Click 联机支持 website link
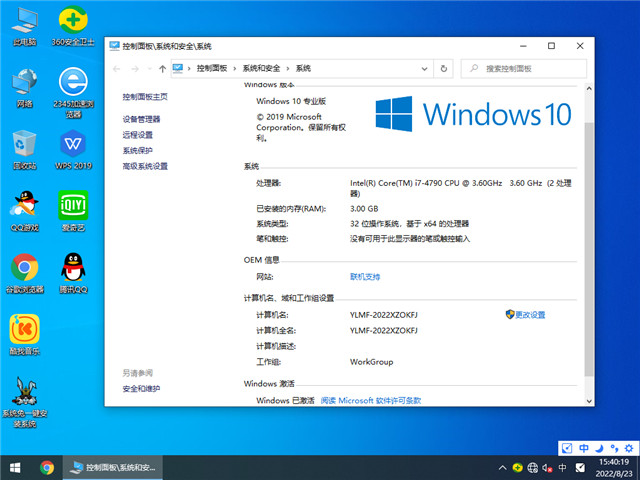 [365, 277]
